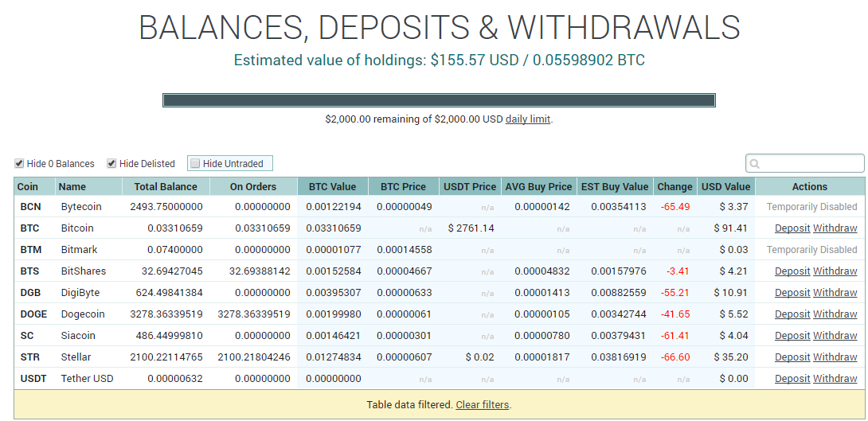Screen dimensions: 868x421
Task: Click Withdraw for Stellar
Action: coord(835,357)
